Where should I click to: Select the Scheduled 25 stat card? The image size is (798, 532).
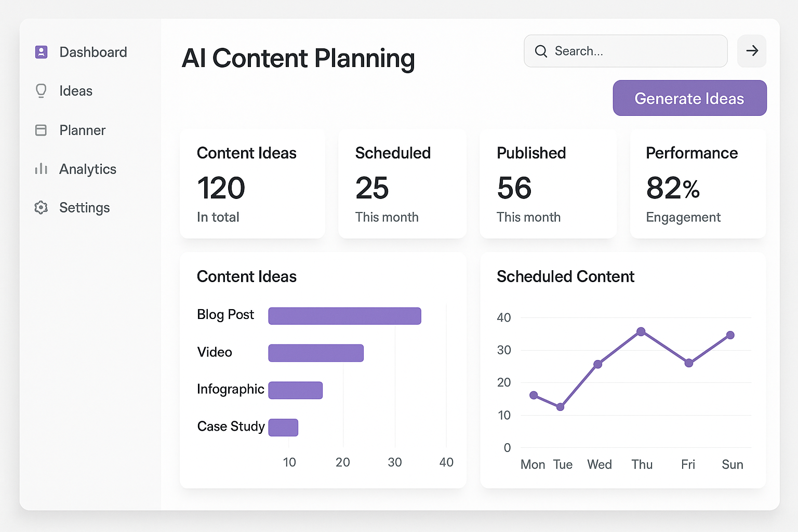tap(402, 184)
